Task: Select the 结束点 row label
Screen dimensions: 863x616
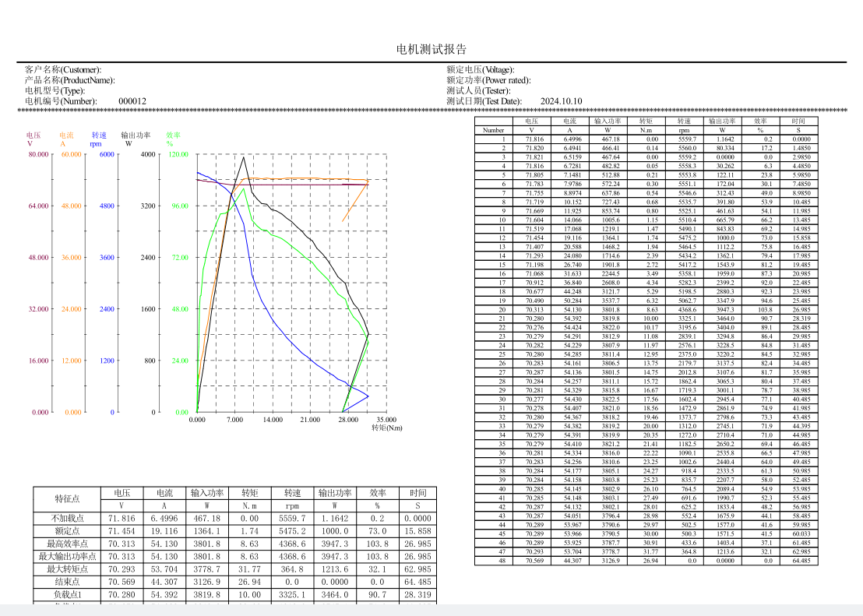Action: pos(67,582)
